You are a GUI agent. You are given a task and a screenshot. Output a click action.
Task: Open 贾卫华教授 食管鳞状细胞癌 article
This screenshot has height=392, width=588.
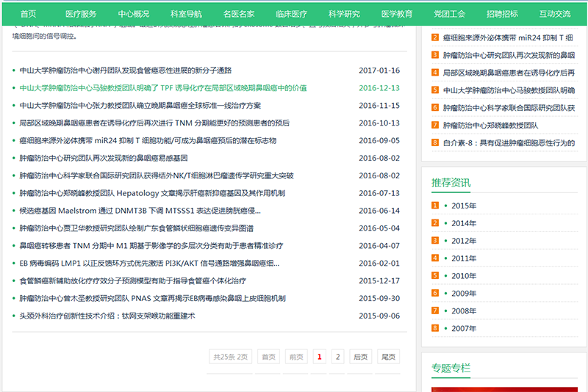(137, 228)
